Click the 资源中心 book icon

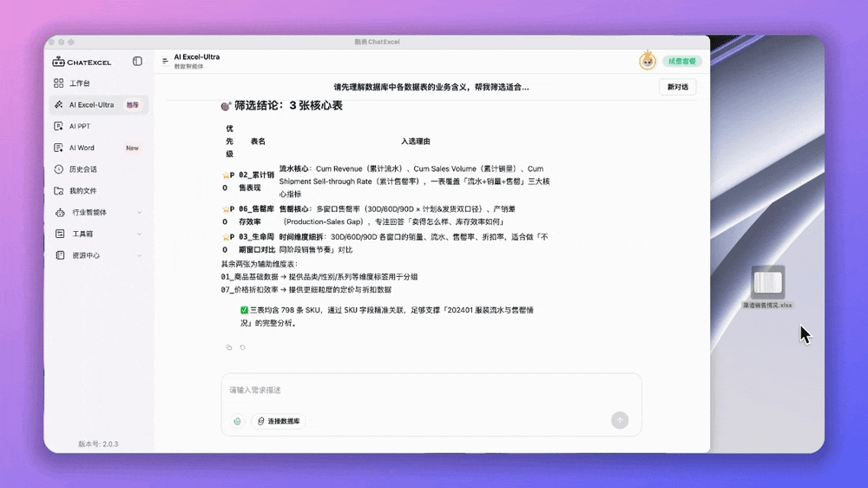click(60, 255)
